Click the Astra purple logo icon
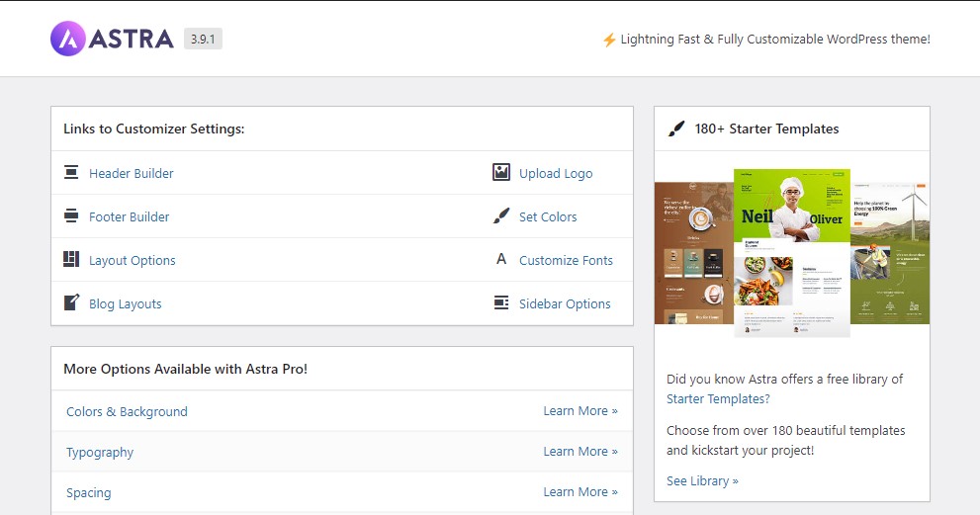This screenshot has height=515, width=980. click(x=67, y=39)
